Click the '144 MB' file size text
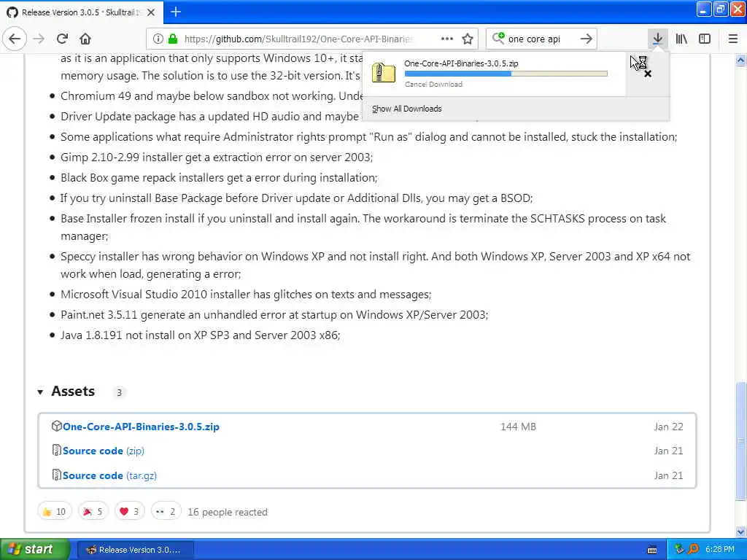 click(x=519, y=427)
